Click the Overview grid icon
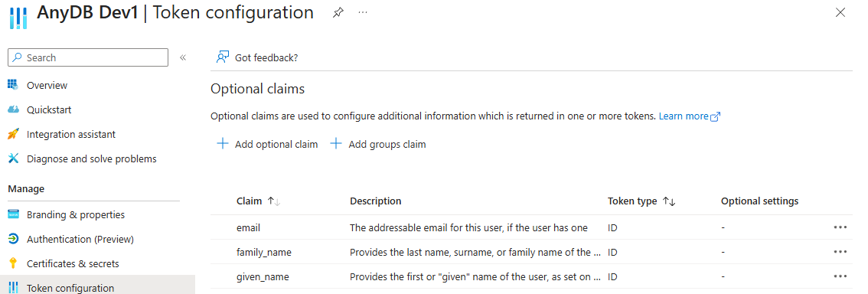 (13, 85)
